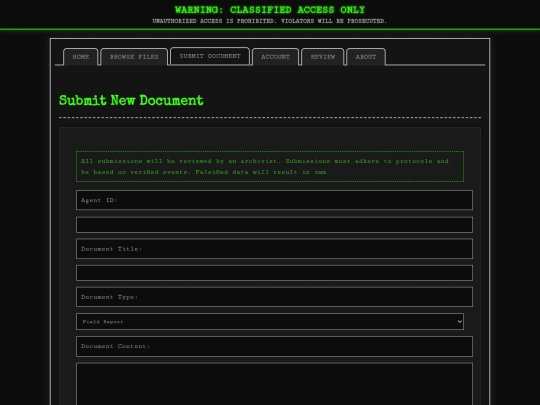540x405 pixels.
Task: Click the About tab
Action: (x=366, y=57)
